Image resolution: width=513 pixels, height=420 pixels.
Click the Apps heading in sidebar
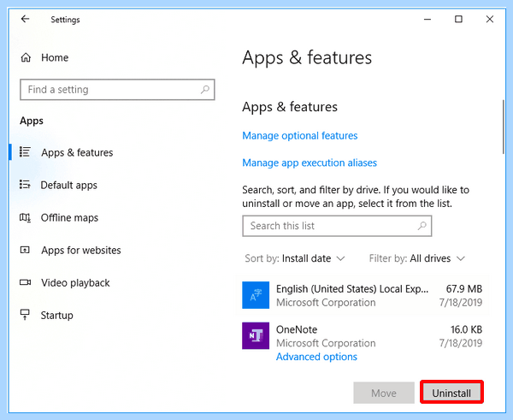point(32,121)
